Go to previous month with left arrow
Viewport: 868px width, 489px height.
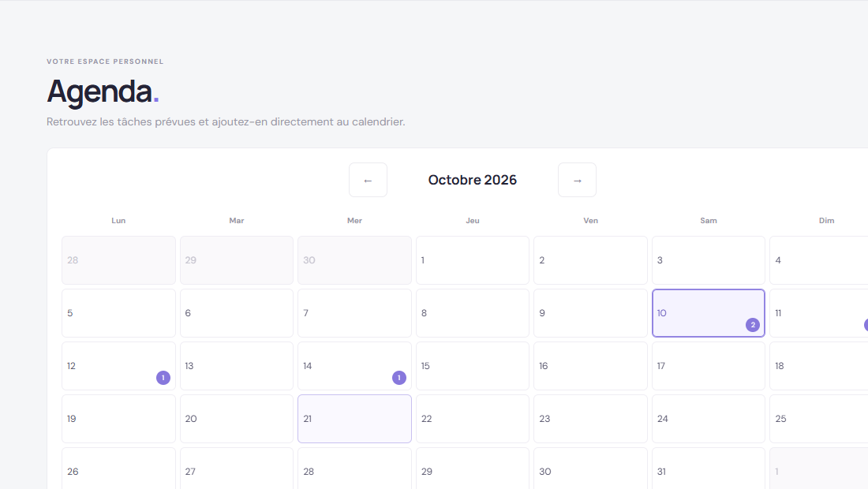368,180
